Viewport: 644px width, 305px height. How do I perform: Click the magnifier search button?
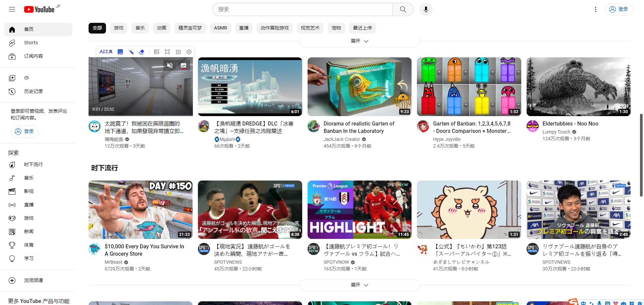[x=403, y=9]
